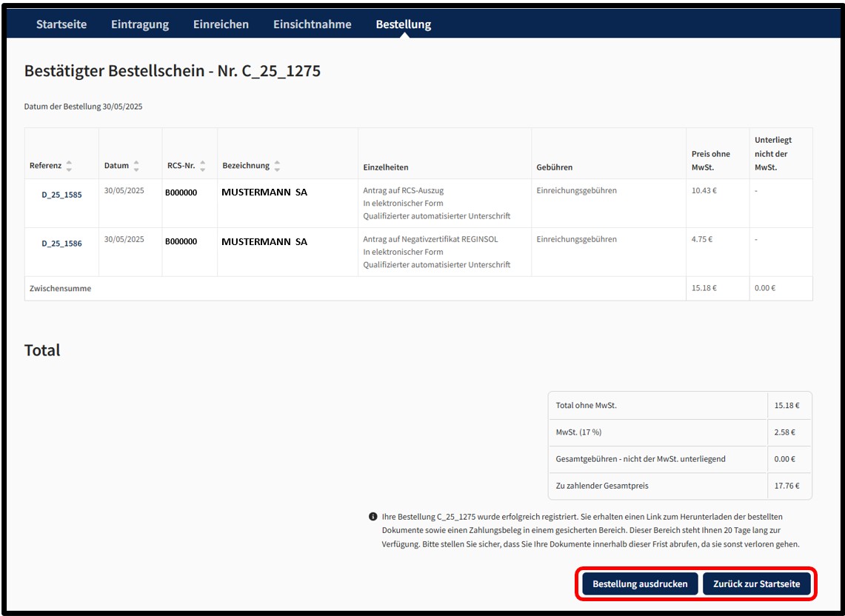Viewport: 845px width, 616px height.
Task: Select the Zu zahlender Gesamtpreis row
Action: [680, 486]
